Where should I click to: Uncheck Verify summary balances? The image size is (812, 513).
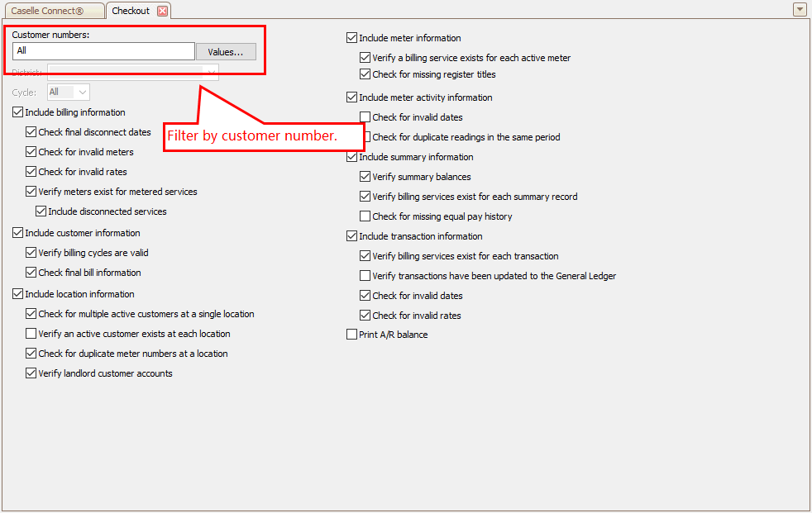[365, 177]
